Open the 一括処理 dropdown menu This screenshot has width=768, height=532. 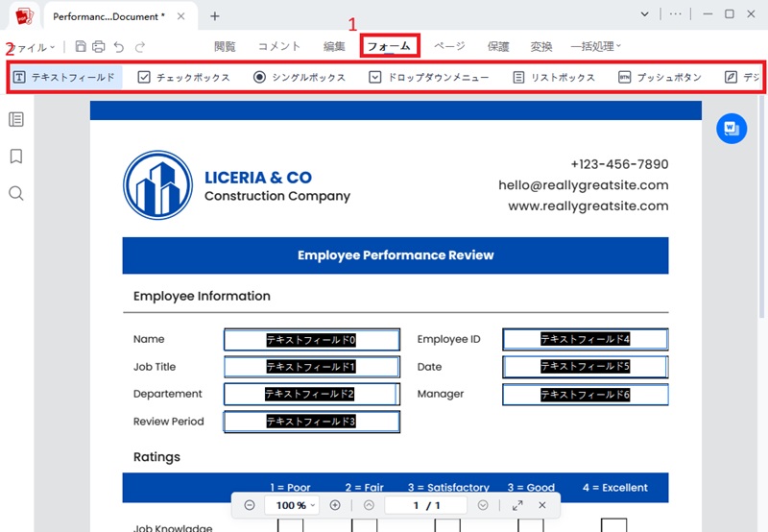595,46
